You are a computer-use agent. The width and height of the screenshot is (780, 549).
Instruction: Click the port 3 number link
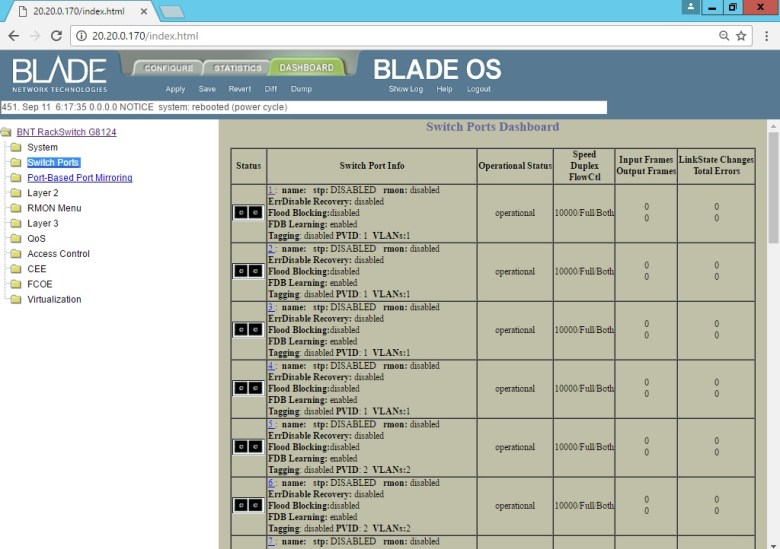[270, 307]
